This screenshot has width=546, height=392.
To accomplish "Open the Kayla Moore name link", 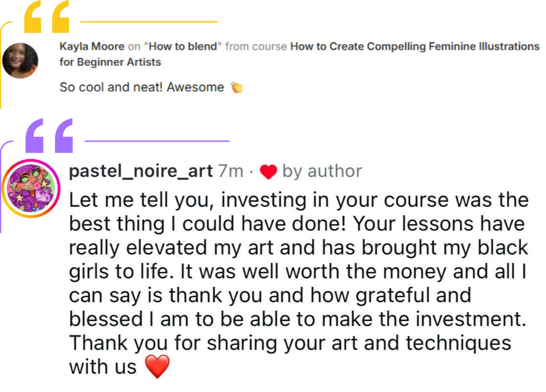I will (x=92, y=46).
